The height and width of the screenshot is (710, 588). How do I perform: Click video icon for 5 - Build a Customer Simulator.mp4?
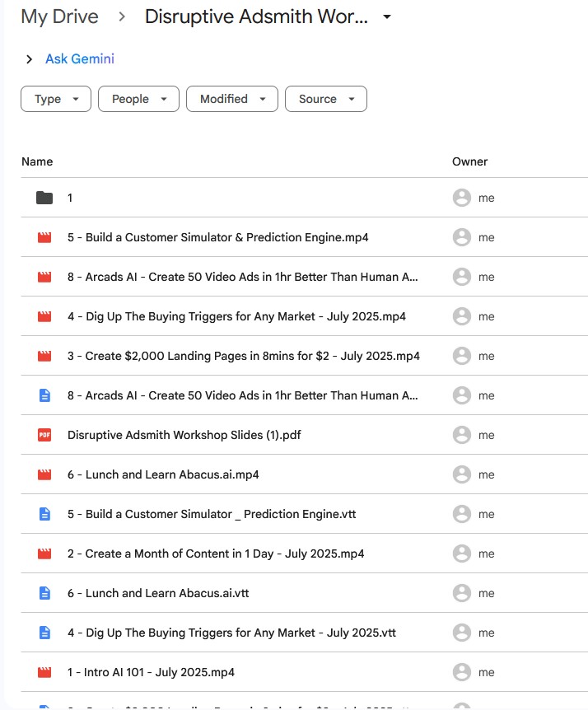click(44, 237)
